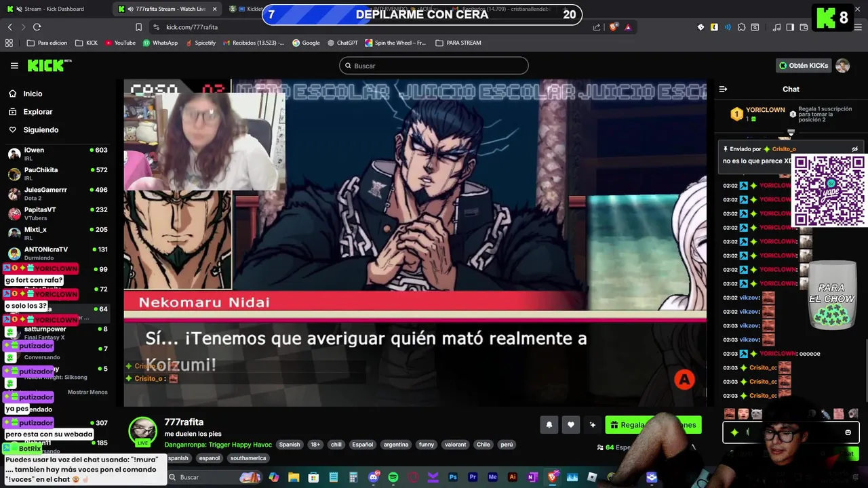The width and height of the screenshot is (868, 488).
Task: Close the 777rafita Stream tab
Action: coord(215,9)
